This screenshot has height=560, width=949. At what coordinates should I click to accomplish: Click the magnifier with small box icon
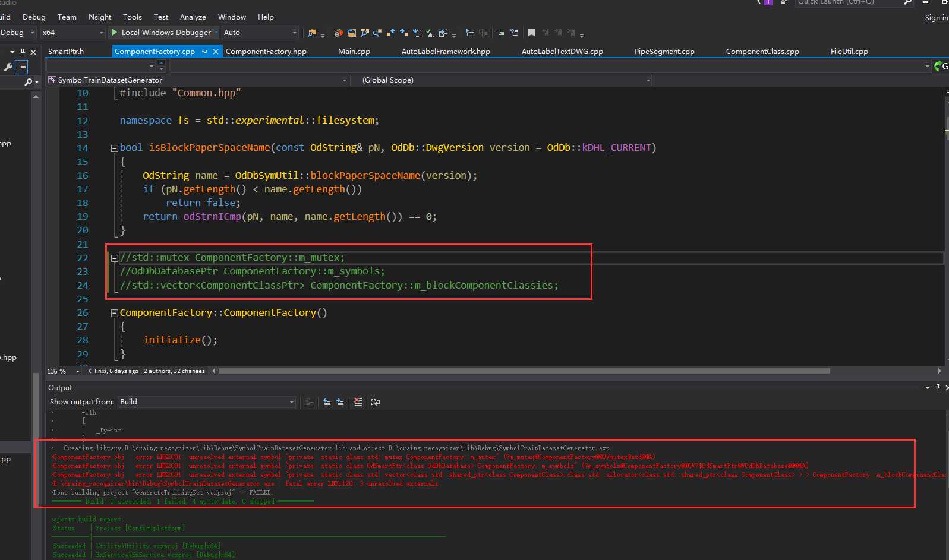377,33
